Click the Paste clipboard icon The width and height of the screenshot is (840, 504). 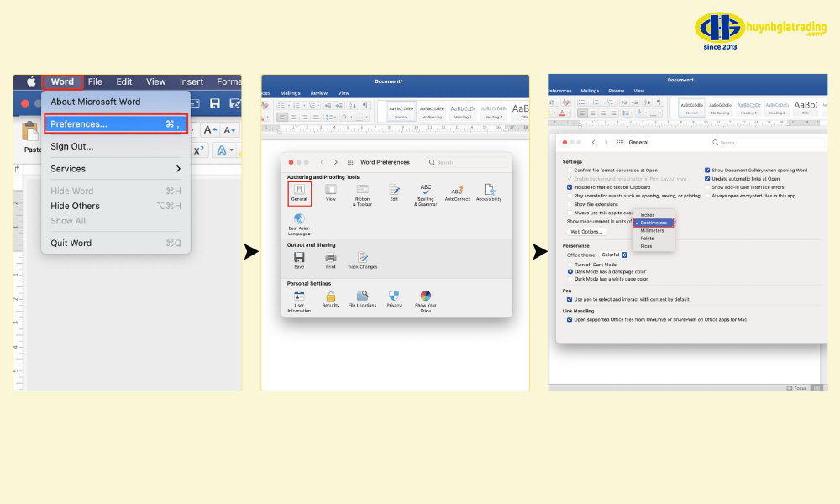(x=31, y=133)
